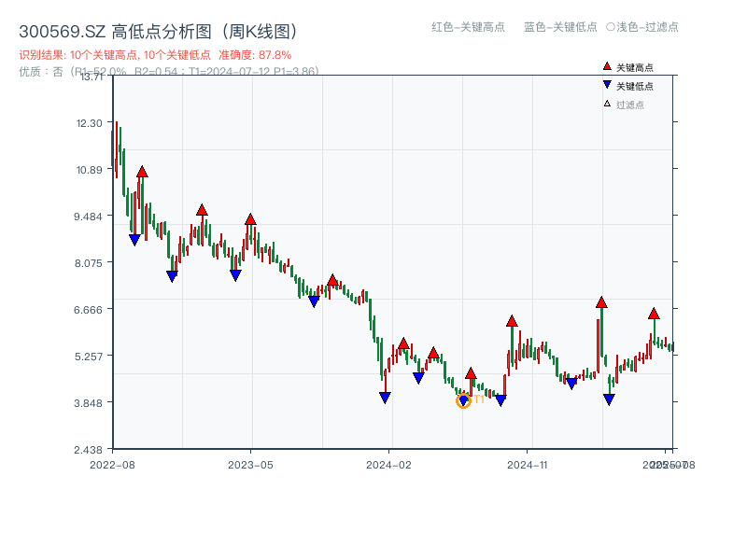Click the 3.848 y-axis price label

tap(91, 402)
